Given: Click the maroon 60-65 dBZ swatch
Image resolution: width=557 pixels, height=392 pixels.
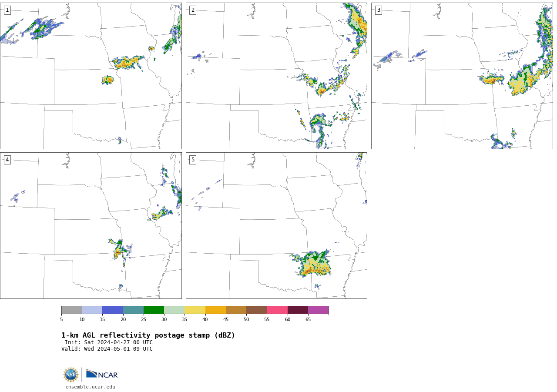Looking at the screenshot, I should (x=298, y=310).
